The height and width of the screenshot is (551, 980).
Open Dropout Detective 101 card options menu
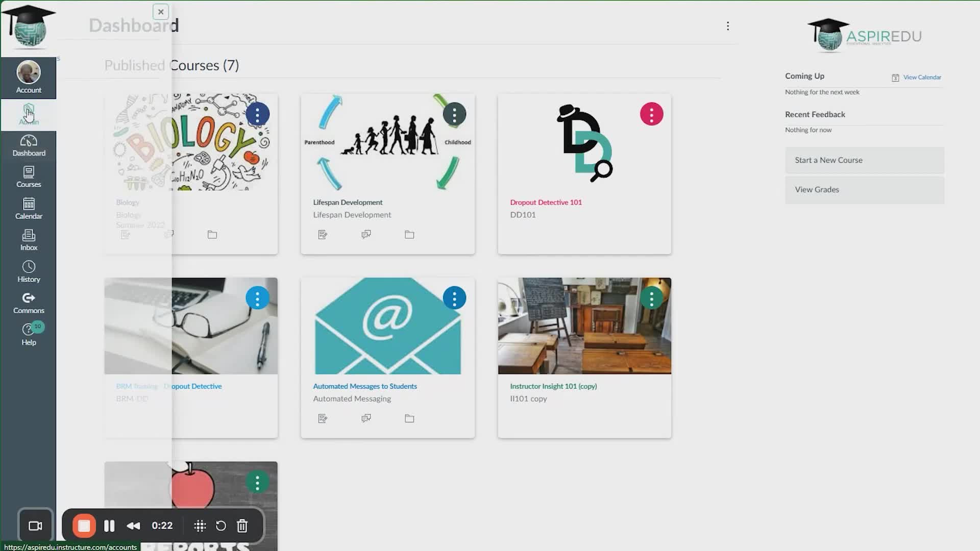point(651,114)
